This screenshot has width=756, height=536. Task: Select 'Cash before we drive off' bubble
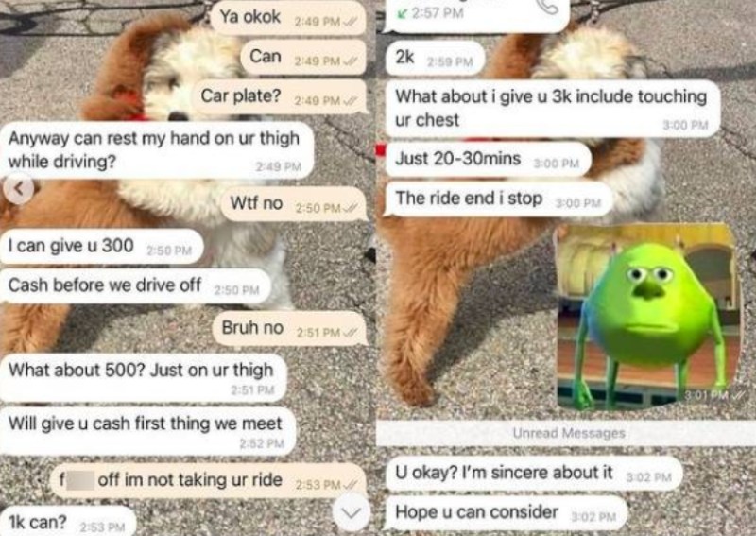(x=135, y=286)
